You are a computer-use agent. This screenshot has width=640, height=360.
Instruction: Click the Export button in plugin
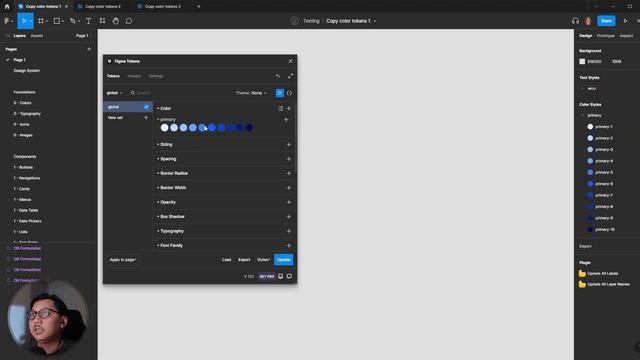(x=244, y=260)
